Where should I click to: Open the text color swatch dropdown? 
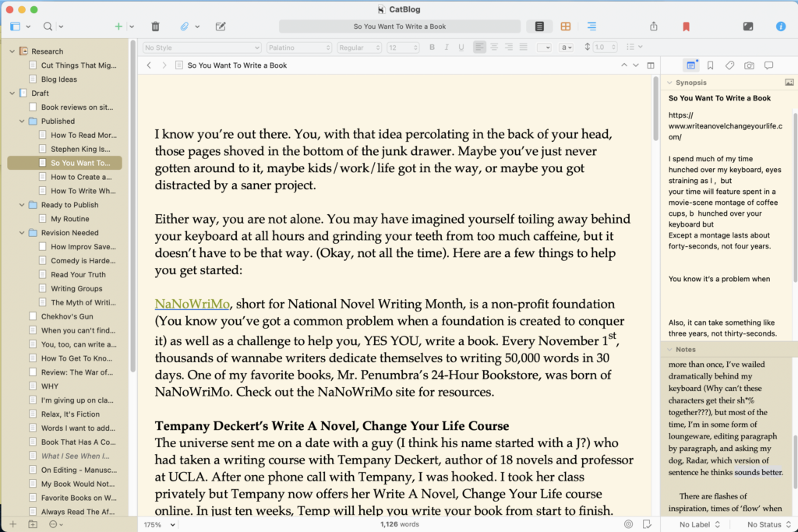click(x=545, y=48)
